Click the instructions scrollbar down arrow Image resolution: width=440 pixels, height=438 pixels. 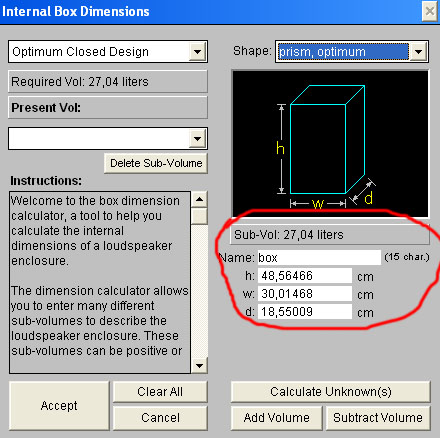point(199,366)
